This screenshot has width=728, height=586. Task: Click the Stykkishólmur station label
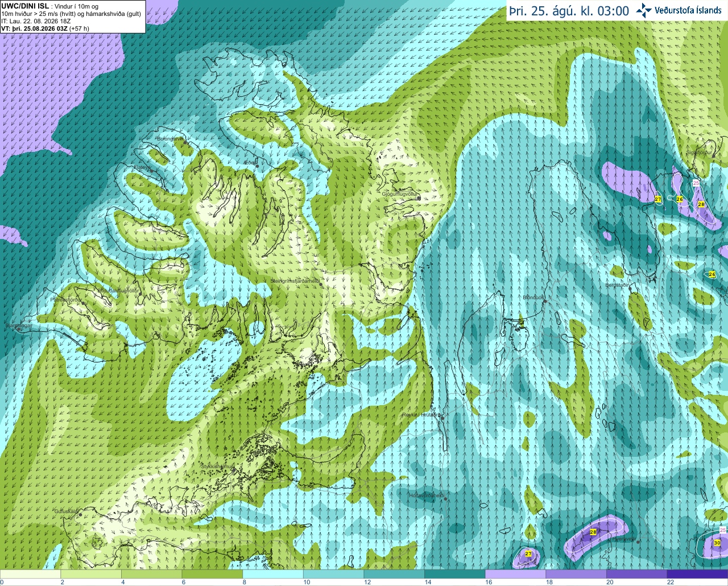click(218, 466)
